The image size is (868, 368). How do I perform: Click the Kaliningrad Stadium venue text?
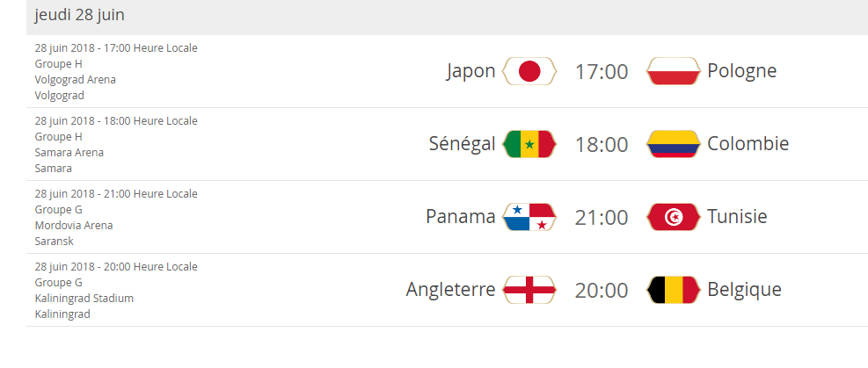(84, 299)
